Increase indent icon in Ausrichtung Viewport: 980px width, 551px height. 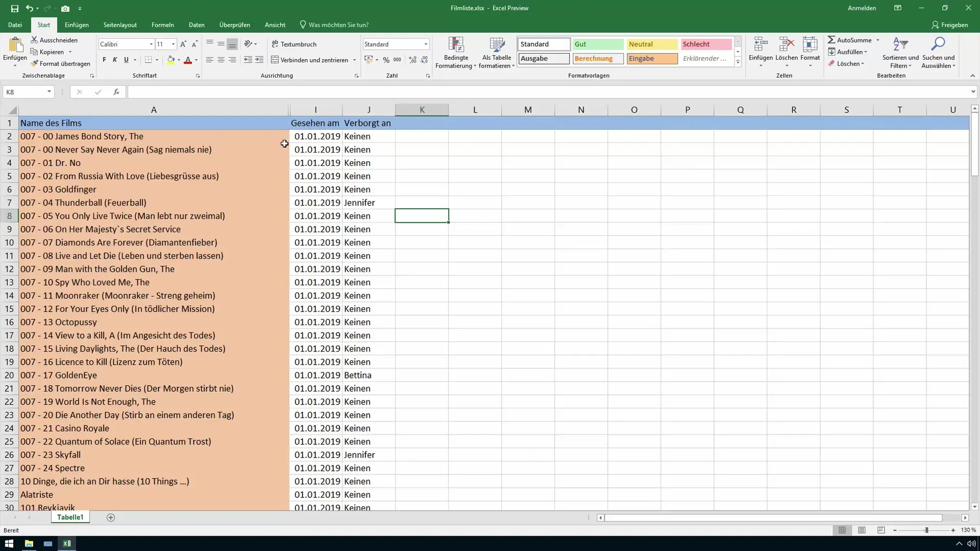pyautogui.click(x=259, y=60)
